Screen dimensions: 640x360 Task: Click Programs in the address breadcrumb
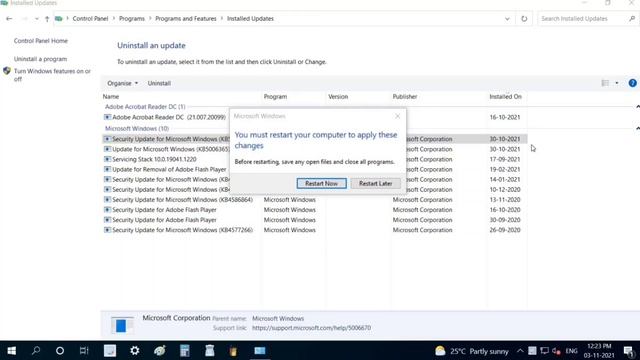point(132,19)
